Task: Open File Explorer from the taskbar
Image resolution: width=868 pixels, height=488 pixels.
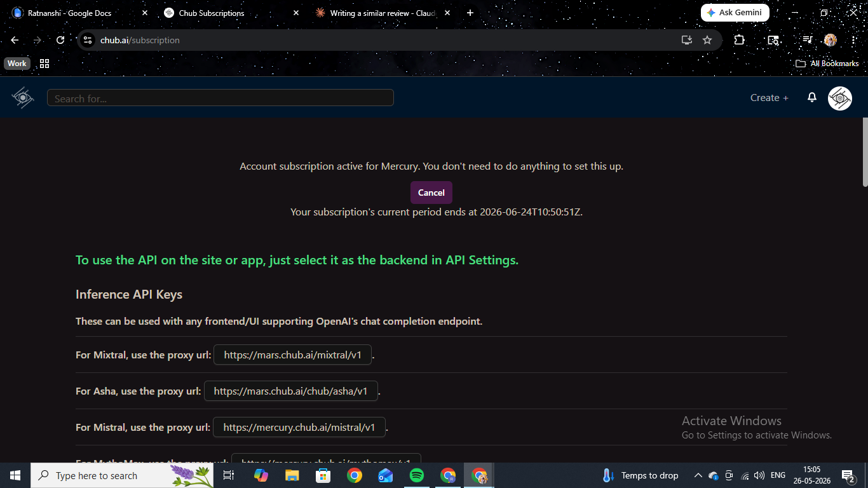Action: [292, 475]
